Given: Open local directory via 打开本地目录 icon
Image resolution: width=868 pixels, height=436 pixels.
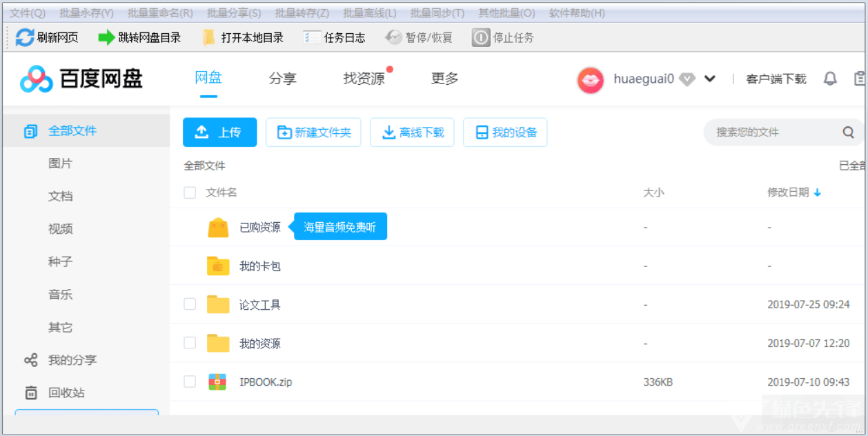Looking at the screenshot, I should coord(208,37).
